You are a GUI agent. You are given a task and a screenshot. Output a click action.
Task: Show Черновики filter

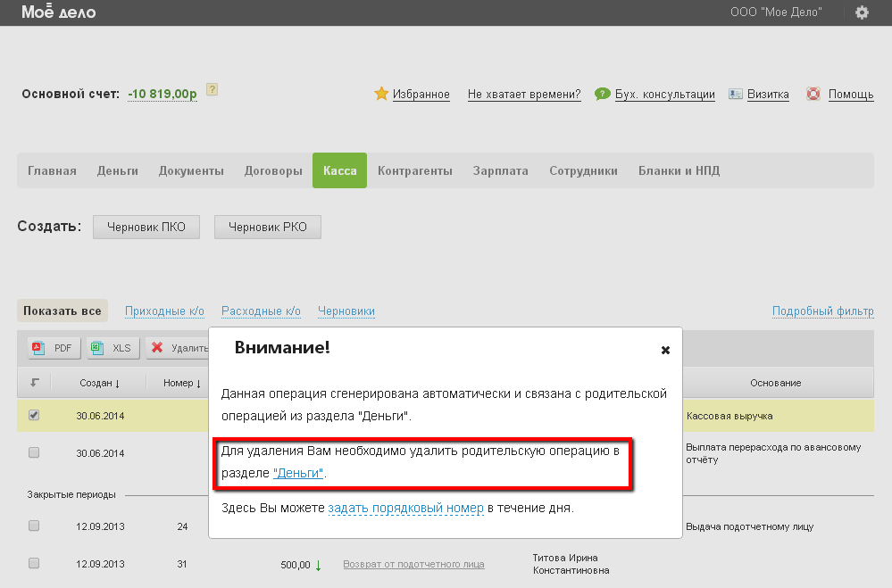click(346, 311)
